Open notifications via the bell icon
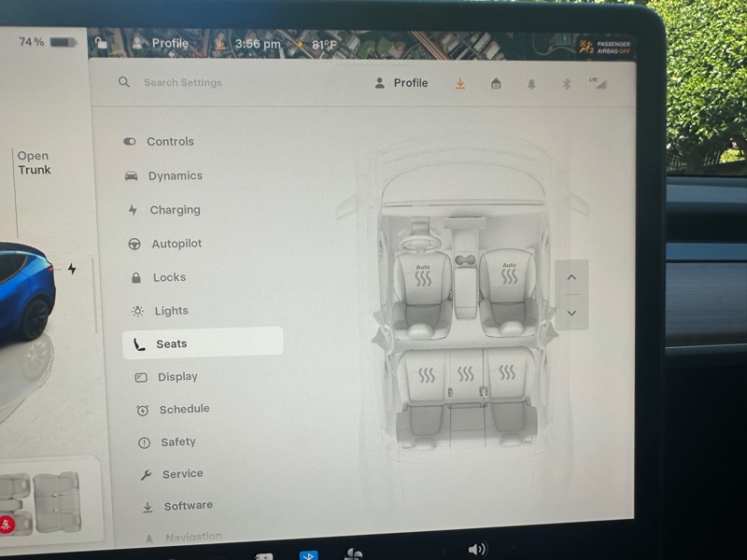This screenshot has height=560, width=747. pyautogui.click(x=531, y=84)
